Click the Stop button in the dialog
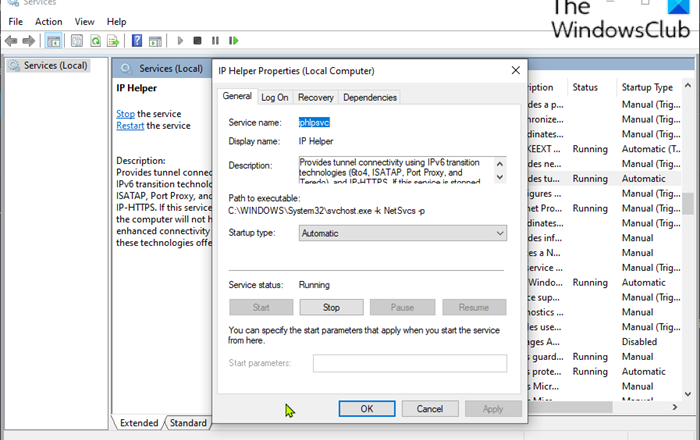Viewport: 700px width, 440px height. 331,307
